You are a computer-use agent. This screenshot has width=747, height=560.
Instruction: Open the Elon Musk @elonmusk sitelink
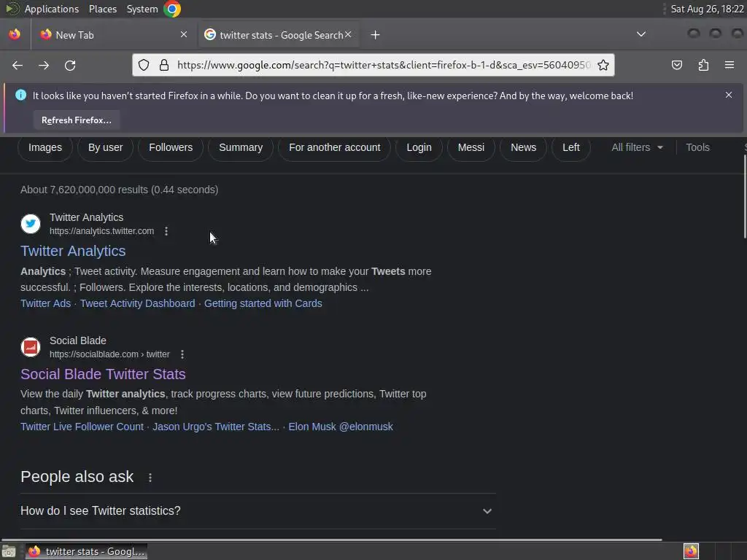pyautogui.click(x=341, y=427)
